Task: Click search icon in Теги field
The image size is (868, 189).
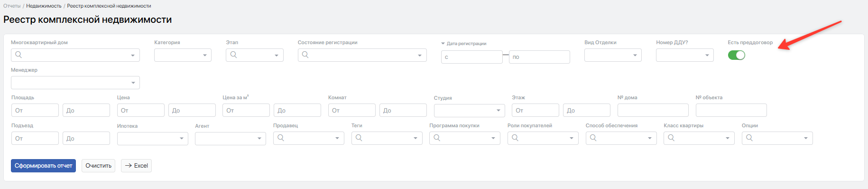Action: [x=359, y=138]
